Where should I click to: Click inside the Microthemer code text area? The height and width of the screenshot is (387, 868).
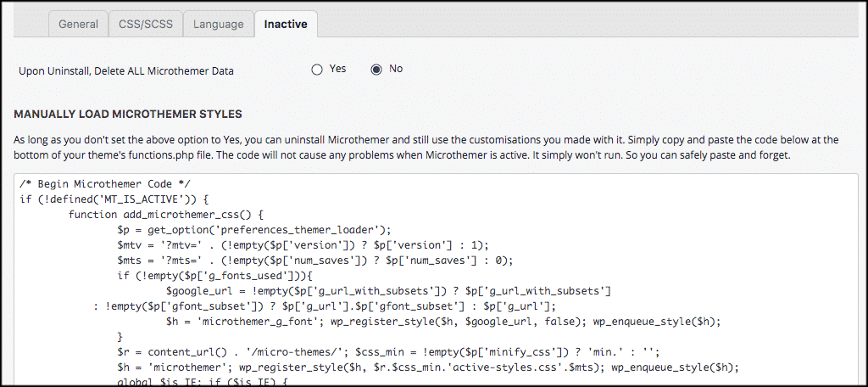pos(437,278)
